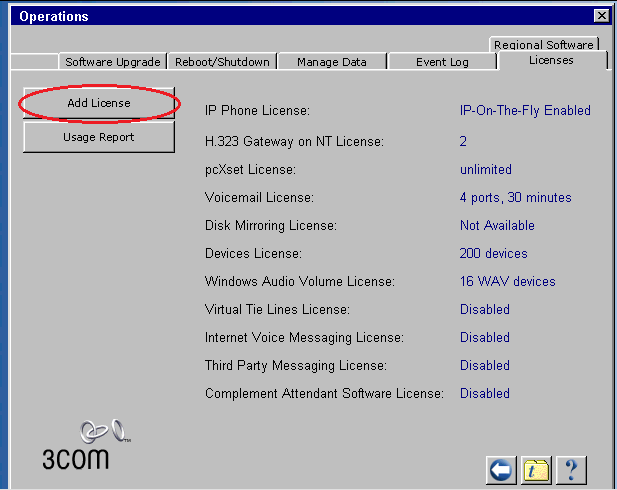This screenshot has width=617, height=490.
Task: Click the question mark help icon
Action: [x=571, y=469]
